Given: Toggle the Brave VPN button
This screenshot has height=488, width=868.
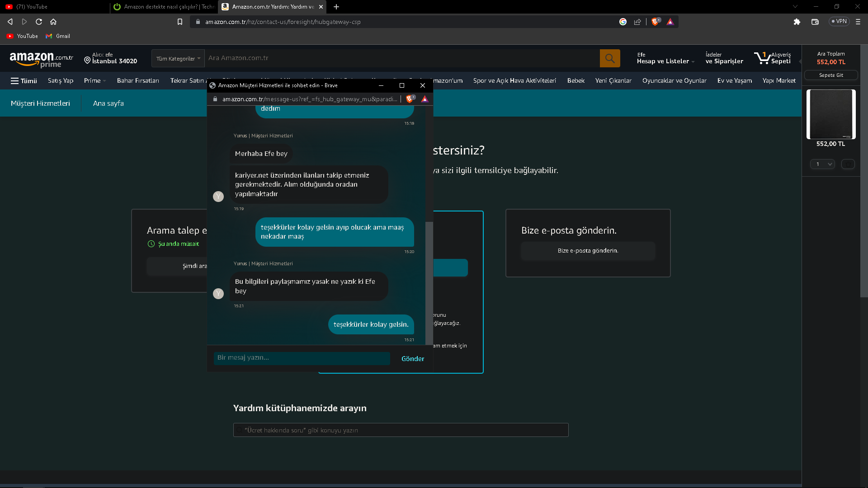Looking at the screenshot, I should tap(839, 21).
